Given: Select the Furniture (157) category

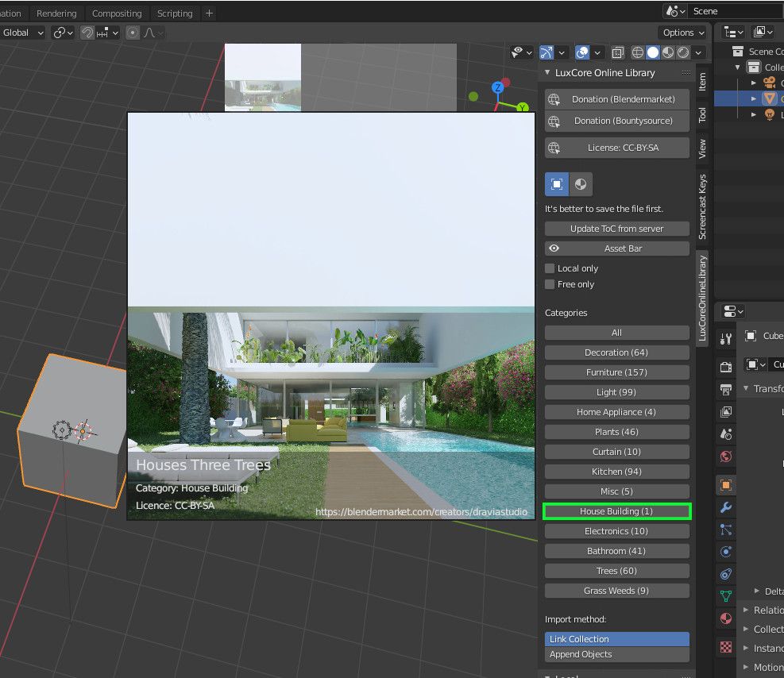Looking at the screenshot, I should 616,372.
